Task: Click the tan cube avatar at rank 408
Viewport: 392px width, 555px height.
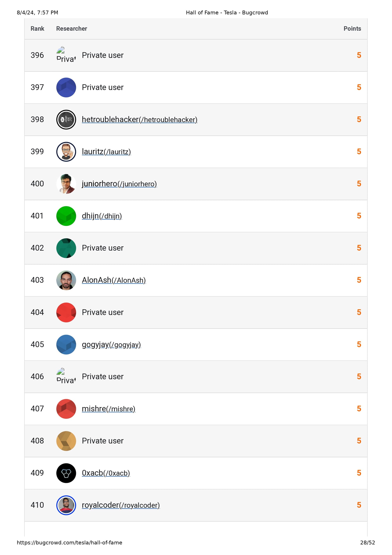Action: point(66,441)
